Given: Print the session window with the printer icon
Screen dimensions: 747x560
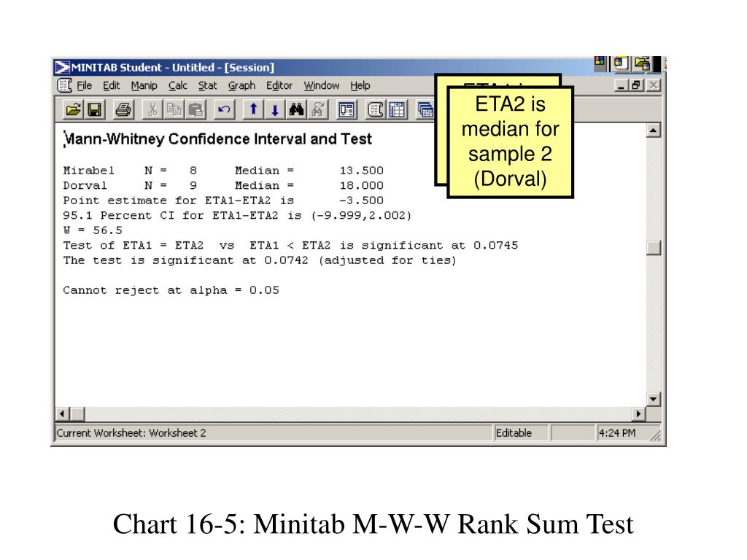Looking at the screenshot, I should pyautogui.click(x=124, y=110).
